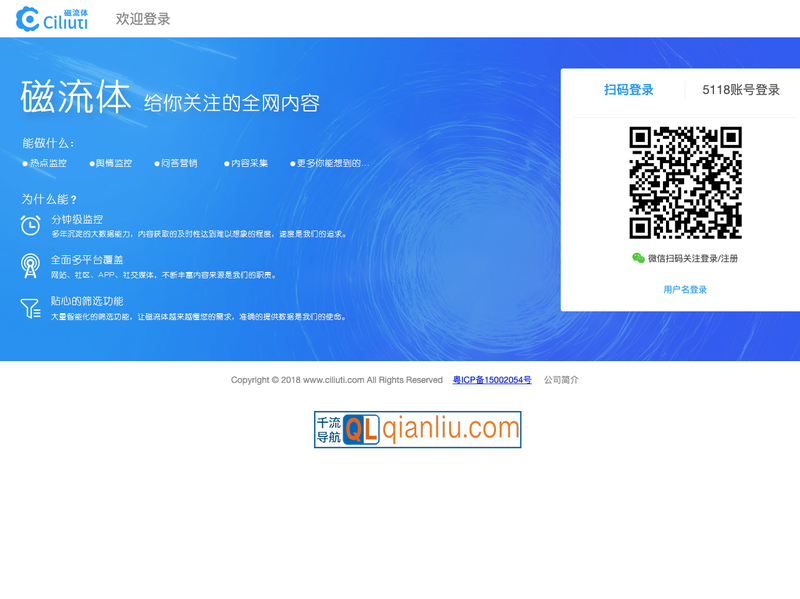Click the broadcast tower platform coverage icon
This screenshot has height=599, width=800.
[x=31, y=265]
